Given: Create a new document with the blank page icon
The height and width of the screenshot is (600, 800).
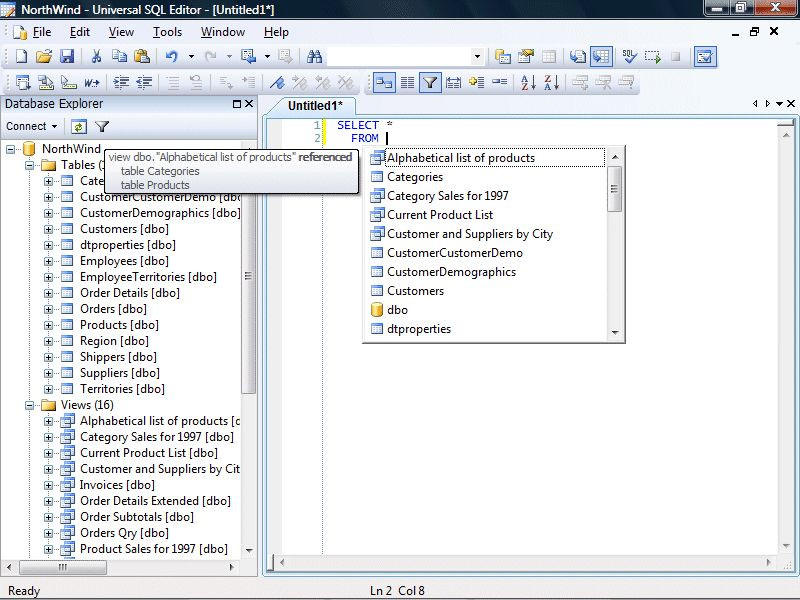Looking at the screenshot, I should click(x=21, y=56).
